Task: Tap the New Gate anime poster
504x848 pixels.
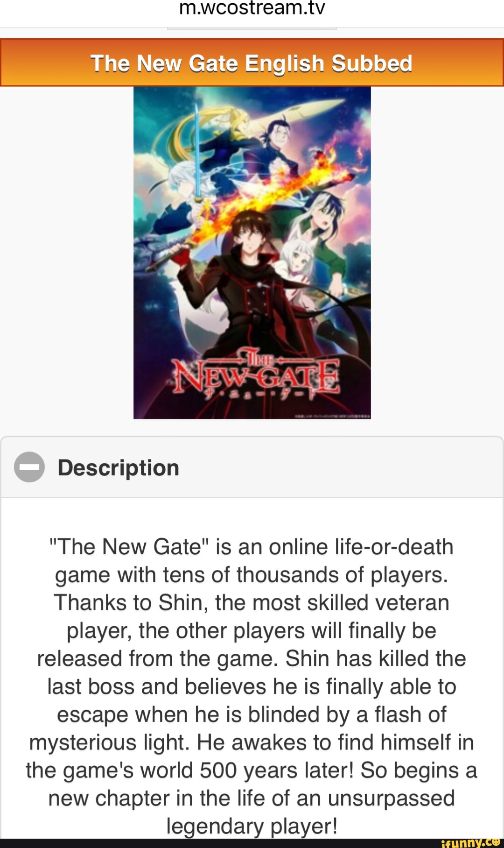Action: (252, 253)
